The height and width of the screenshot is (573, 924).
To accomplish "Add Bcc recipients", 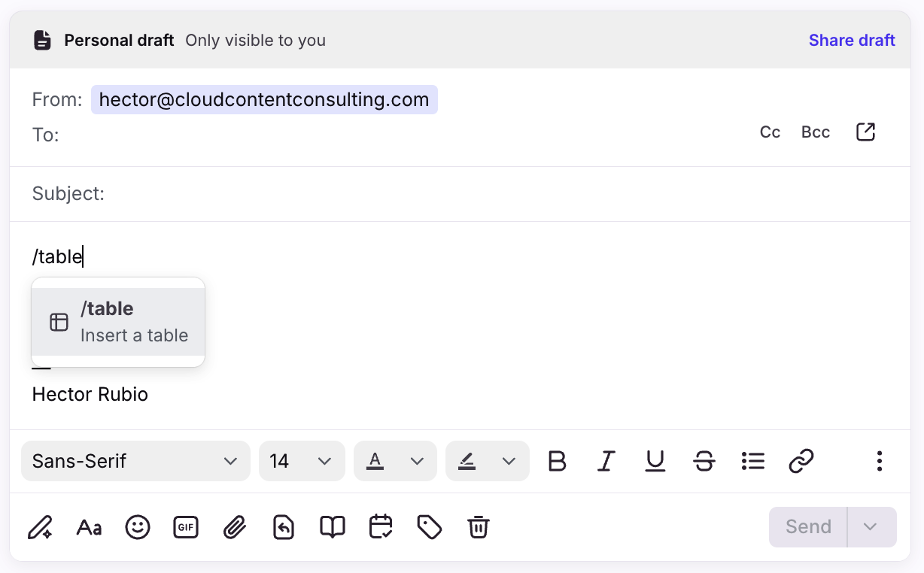I will click(816, 132).
